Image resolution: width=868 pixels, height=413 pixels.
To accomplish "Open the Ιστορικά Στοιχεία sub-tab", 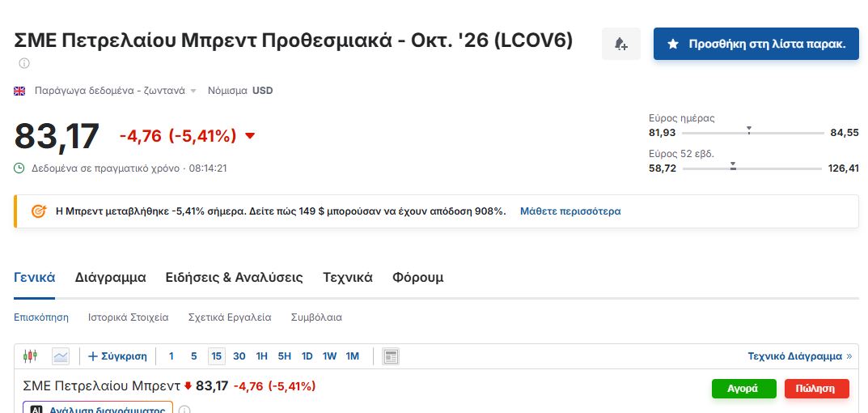I will point(129,317).
